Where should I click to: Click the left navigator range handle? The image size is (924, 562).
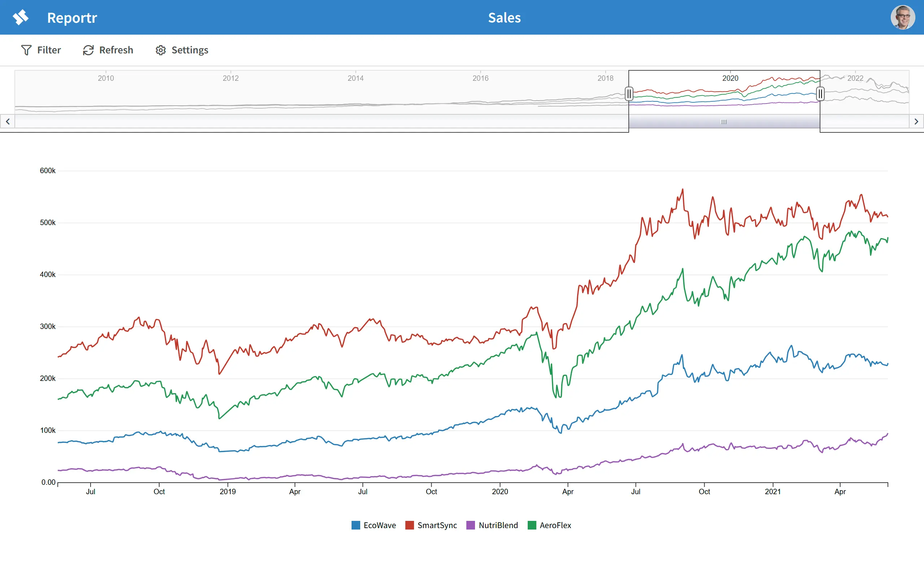coord(629,94)
